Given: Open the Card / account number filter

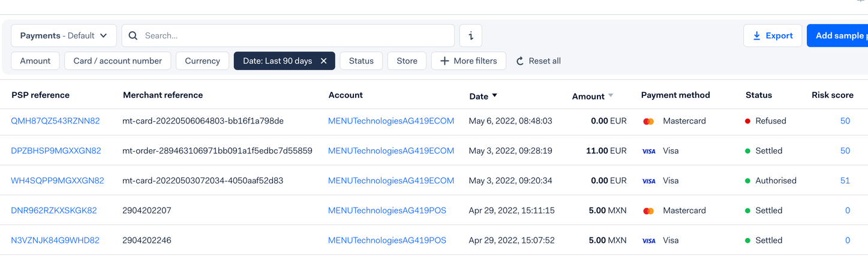Looking at the screenshot, I should click(x=118, y=61).
